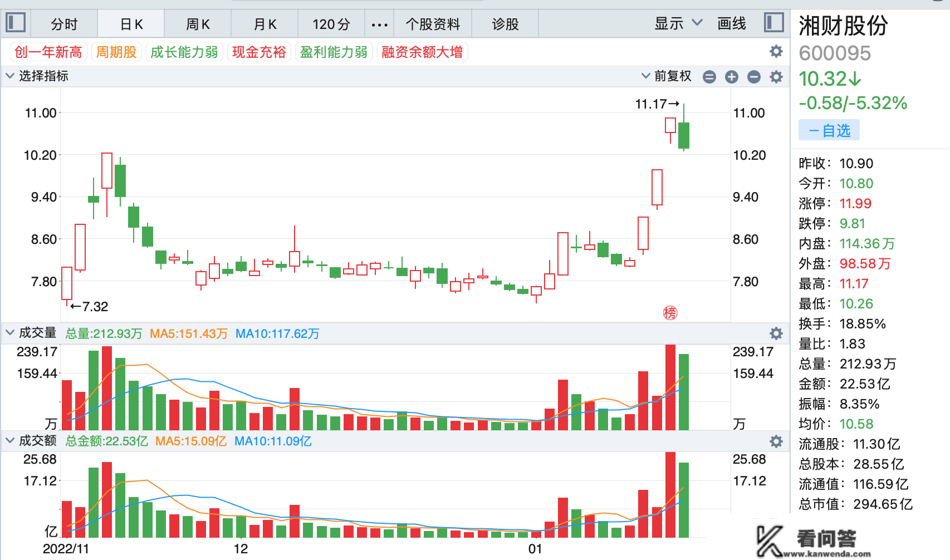Toggle the left sidebar panel icon
Image resolution: width=950 pixels, height=560 pixels.
pyautogui.click(x=16, y=23)
